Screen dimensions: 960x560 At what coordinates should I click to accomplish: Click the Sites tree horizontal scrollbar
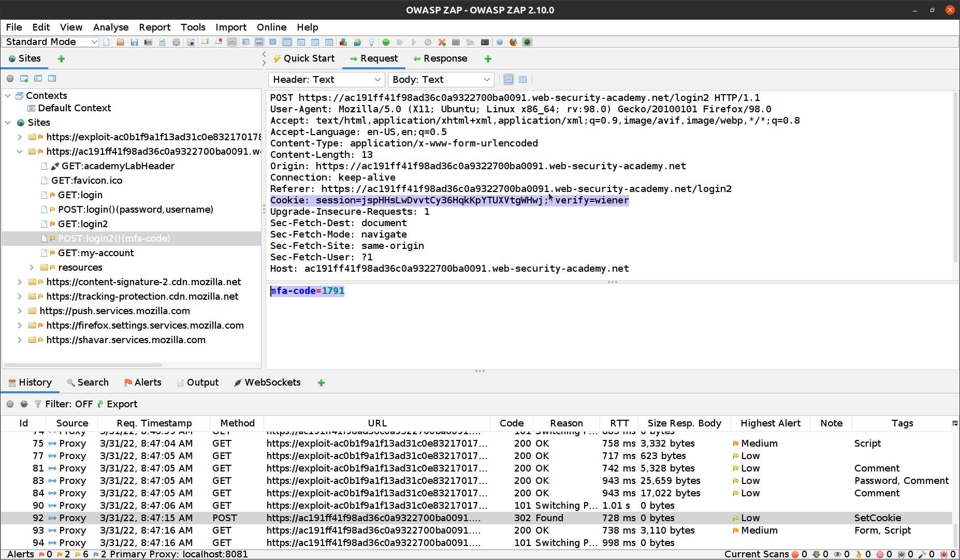[x=83, y=365]
